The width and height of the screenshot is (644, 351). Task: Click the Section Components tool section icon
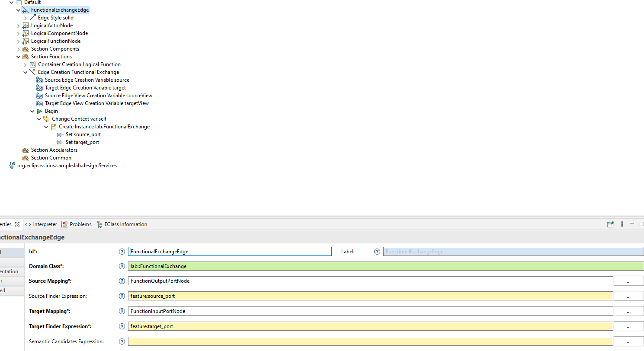tap(26, 49)
